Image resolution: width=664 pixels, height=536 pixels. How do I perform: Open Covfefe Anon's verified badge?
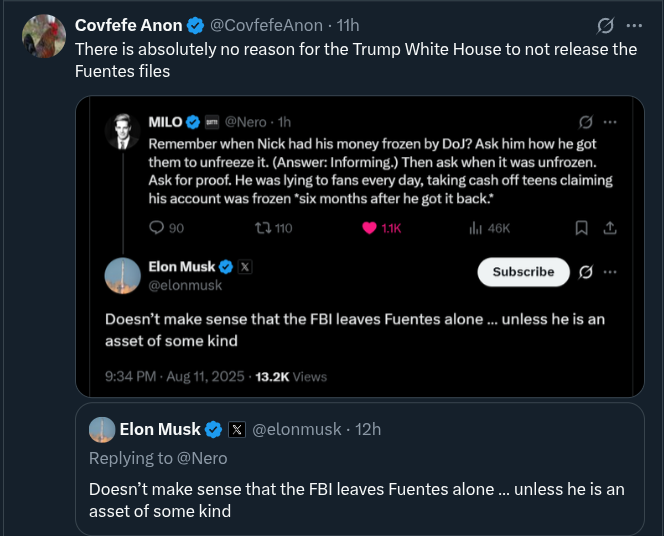pos(194,25)
